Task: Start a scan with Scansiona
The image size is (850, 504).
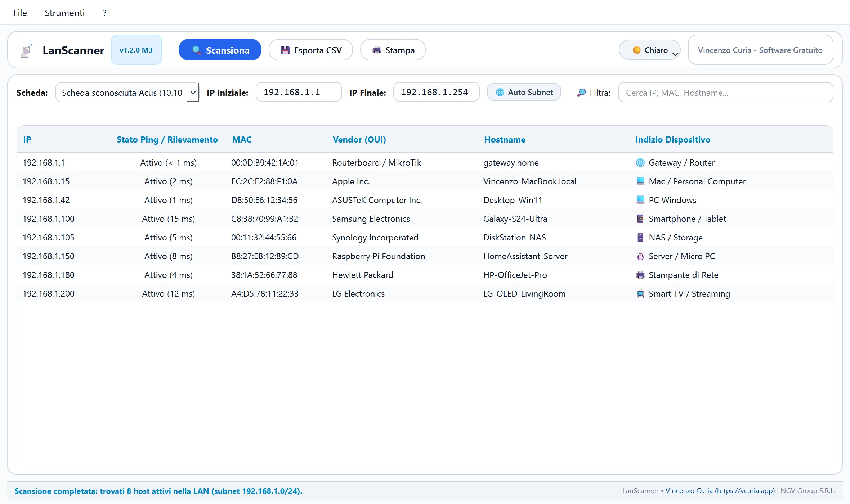Action: point(220,50)
